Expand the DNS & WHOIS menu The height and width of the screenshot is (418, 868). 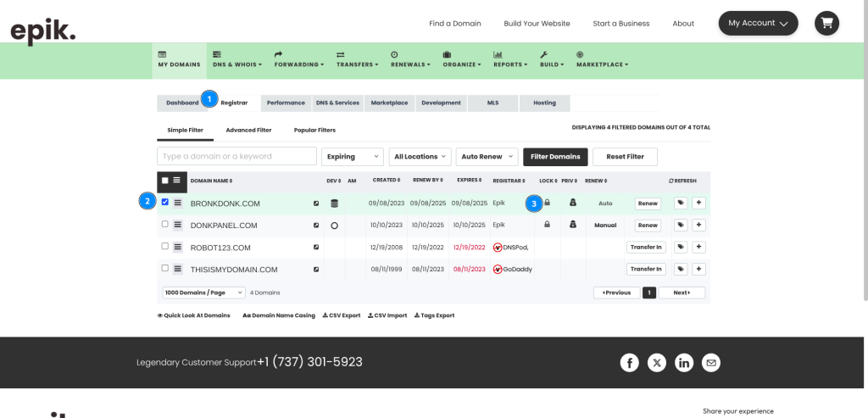point(237,60)
